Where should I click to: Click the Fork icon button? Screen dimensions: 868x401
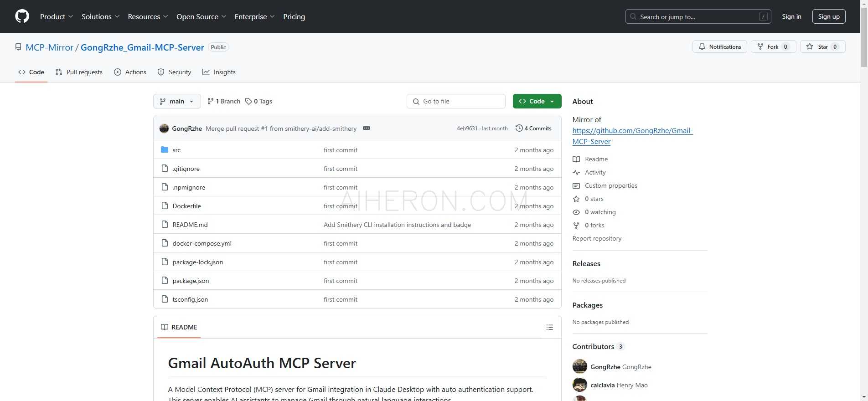760,46
